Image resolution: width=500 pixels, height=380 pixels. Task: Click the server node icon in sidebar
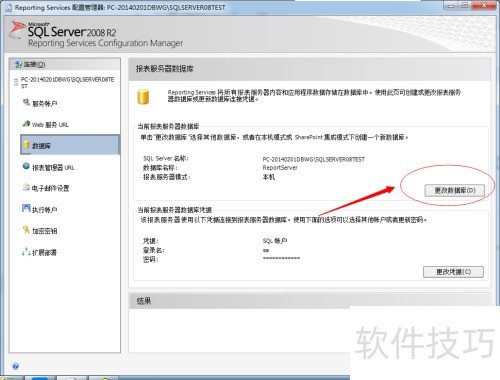[x=15, y=82]
